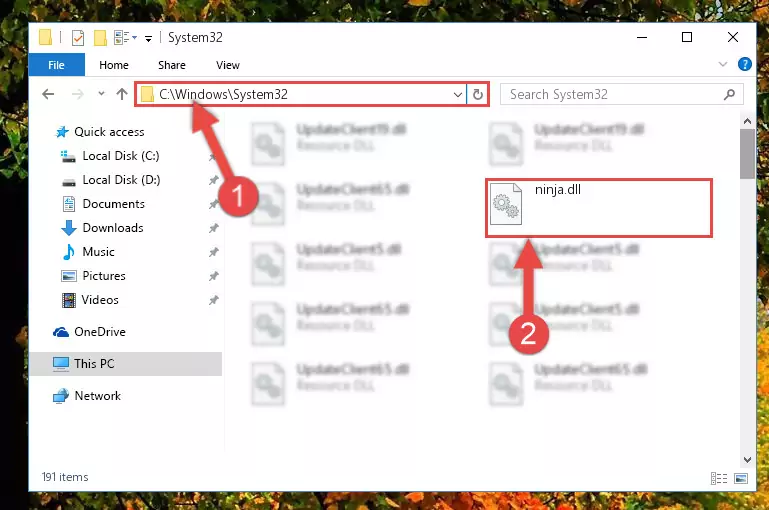Switch to Large icons view in status bar
769x510 pixels.
[741, 478]
